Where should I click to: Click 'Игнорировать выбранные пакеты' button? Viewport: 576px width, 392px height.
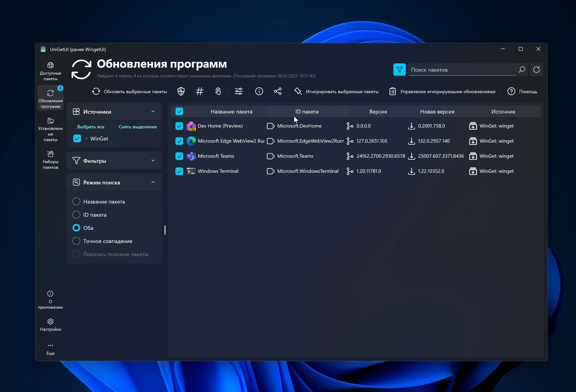(x=336, y=91)
